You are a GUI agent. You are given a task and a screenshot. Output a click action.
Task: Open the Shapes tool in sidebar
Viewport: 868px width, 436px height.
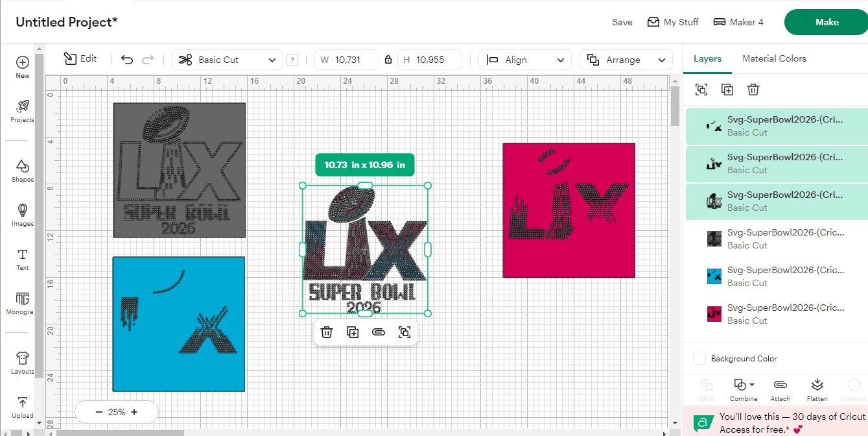point(22,166)
